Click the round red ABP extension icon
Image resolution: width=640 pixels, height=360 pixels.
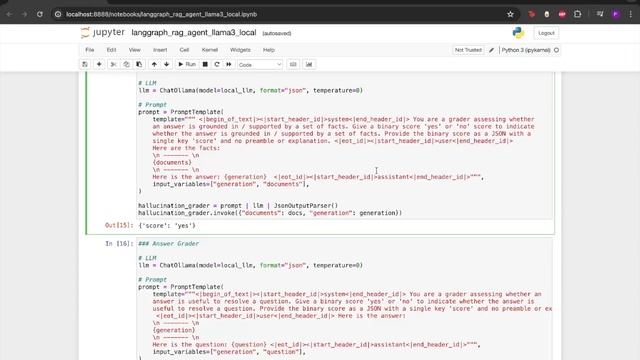pyautogui.click(x=562, y=14)
